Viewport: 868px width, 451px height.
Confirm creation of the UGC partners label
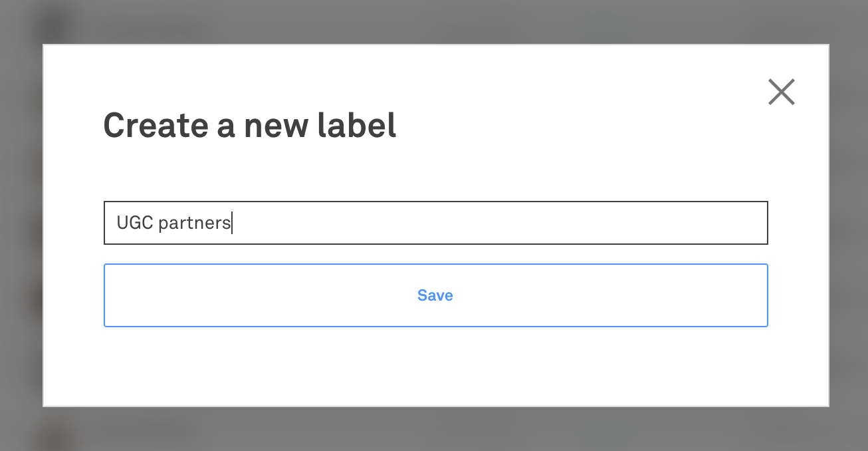click(435, 295)
